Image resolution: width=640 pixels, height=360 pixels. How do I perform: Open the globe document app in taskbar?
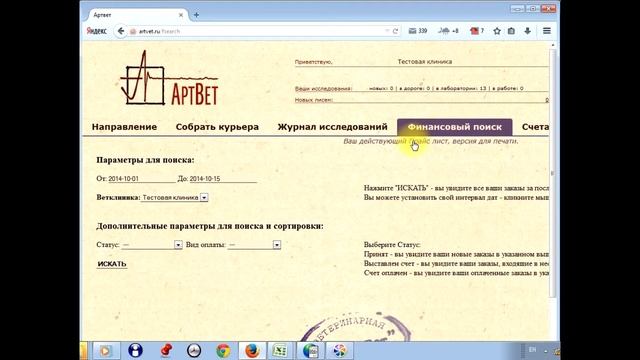[x=311, y=351]
